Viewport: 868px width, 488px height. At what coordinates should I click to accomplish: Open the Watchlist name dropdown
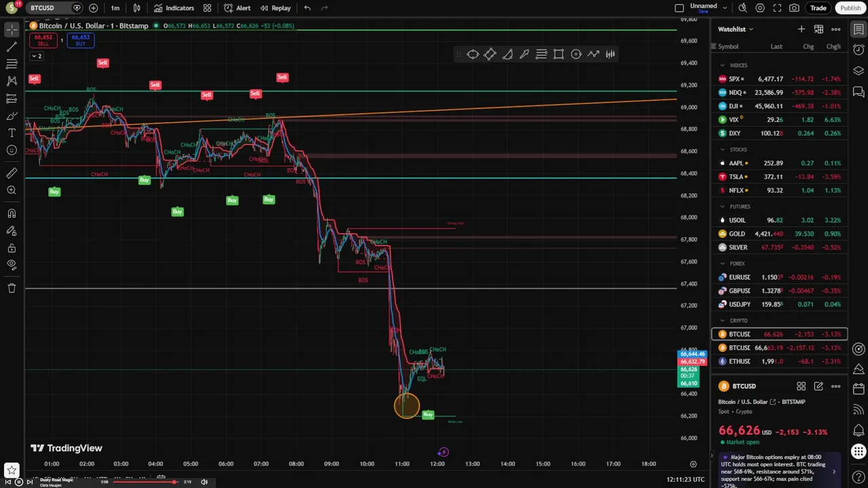[736, 29]
